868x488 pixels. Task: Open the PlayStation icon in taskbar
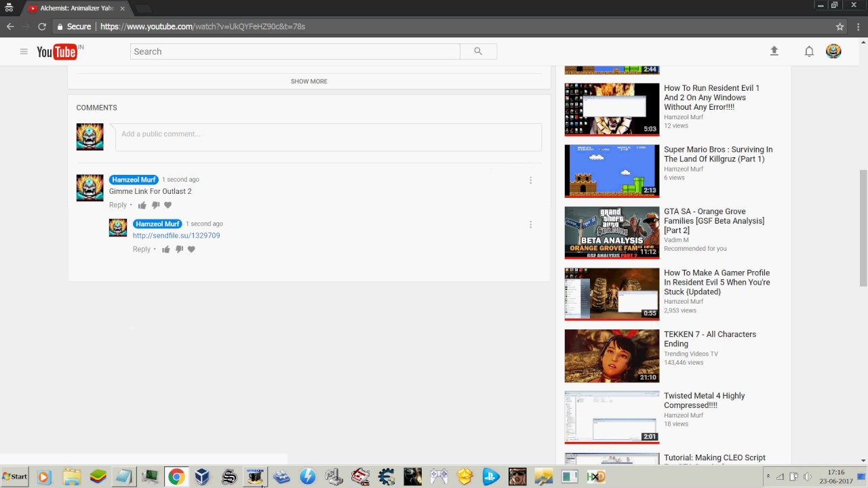pyautogui.click(x=491, y=476)
